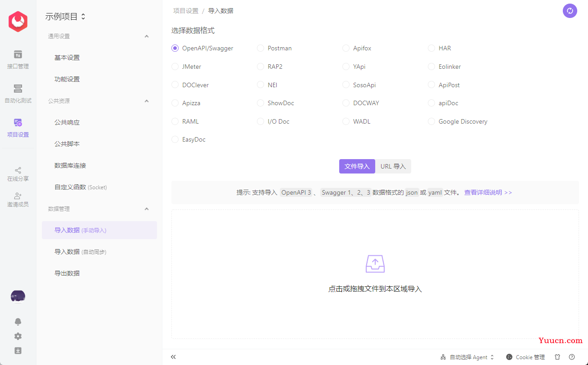Open the settings gear icon
The height and width of the screenshot is (365, 588).
tap(18, 336)
